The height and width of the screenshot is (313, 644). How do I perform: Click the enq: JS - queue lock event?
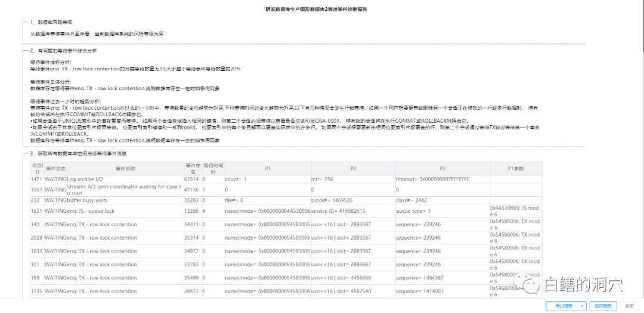[x=91, y=211]
